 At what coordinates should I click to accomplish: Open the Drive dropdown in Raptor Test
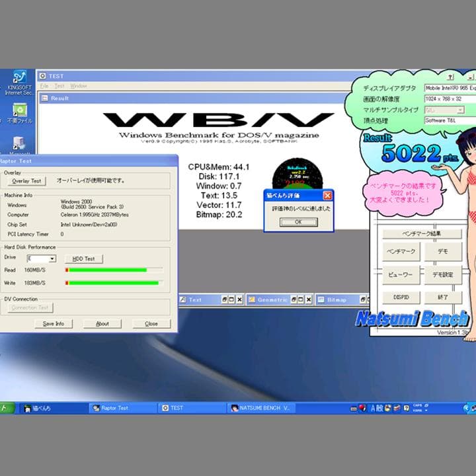(52, 258)
